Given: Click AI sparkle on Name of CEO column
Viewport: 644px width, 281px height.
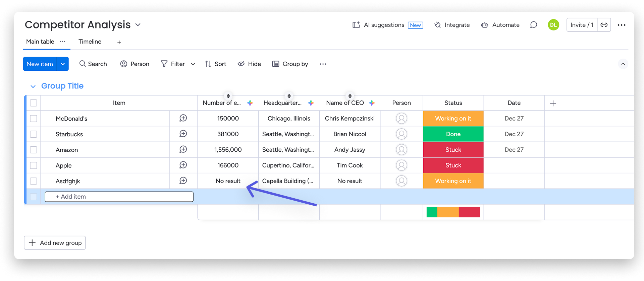Looking at the screenshot, I should (x=372, y=103).
